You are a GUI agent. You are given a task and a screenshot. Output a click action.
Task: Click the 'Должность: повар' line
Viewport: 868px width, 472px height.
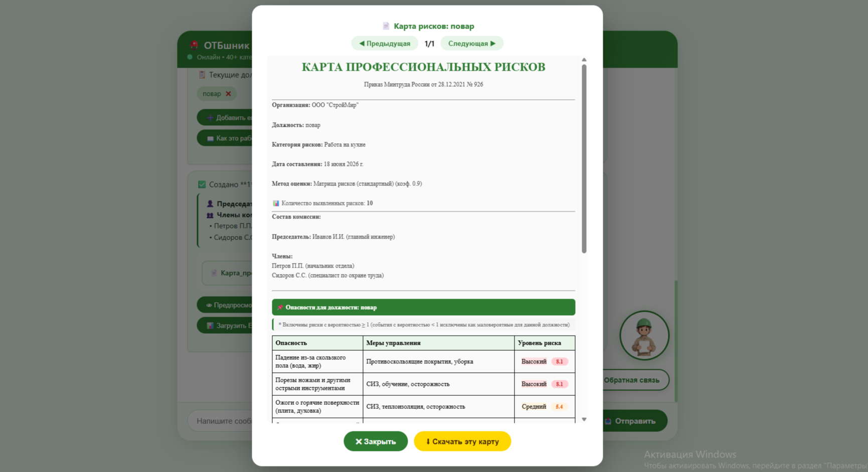click(296, 125)
